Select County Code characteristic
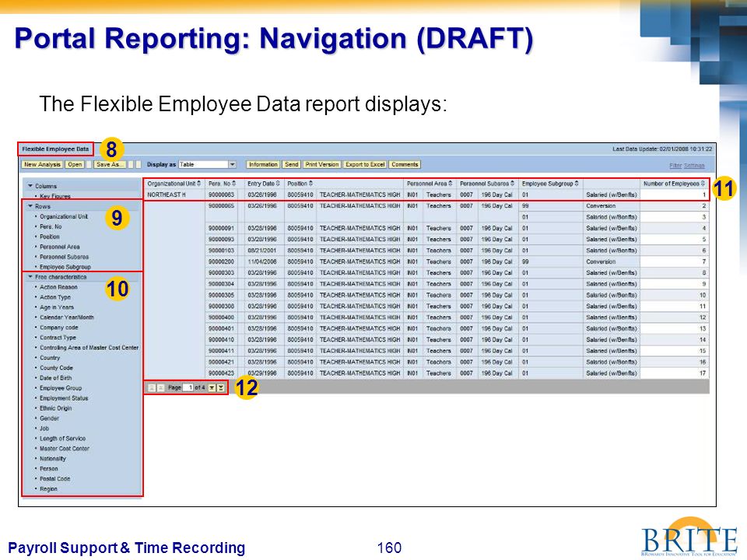747x560 pixels. [56, 368]
